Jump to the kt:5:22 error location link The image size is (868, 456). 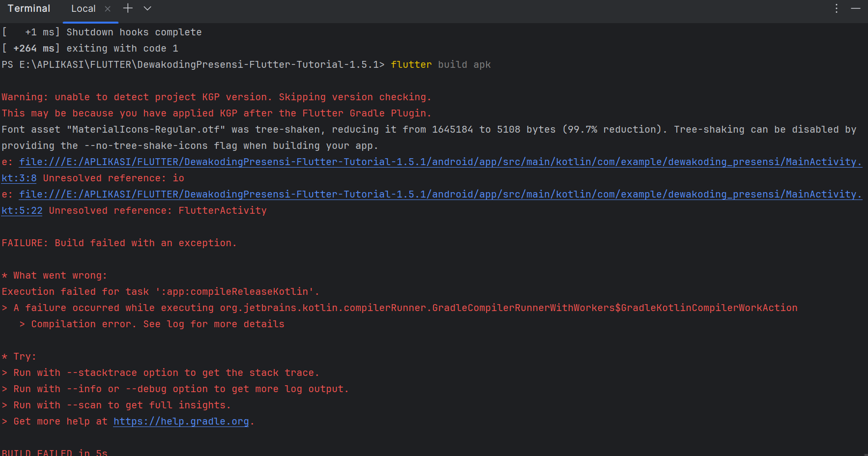pos(22,210)
